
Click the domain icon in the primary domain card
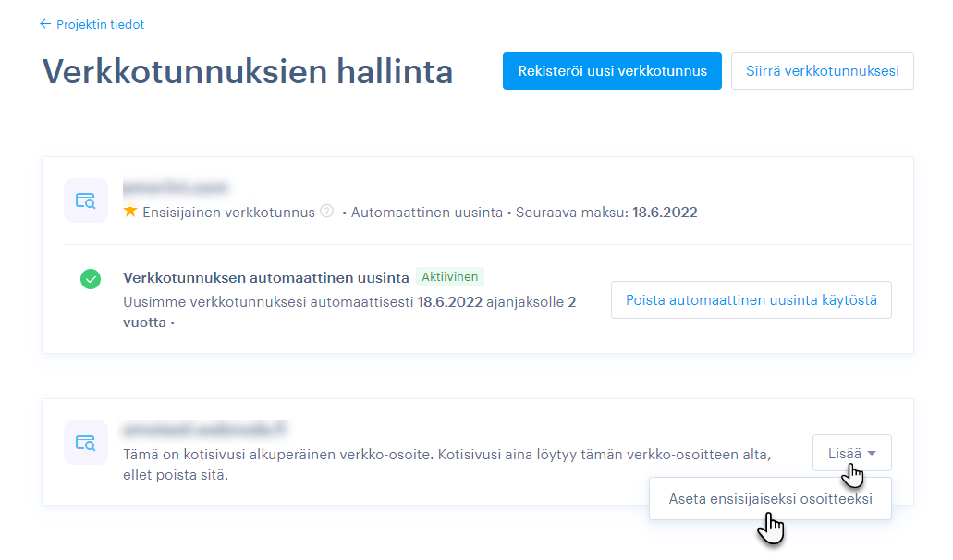(86, 201)
